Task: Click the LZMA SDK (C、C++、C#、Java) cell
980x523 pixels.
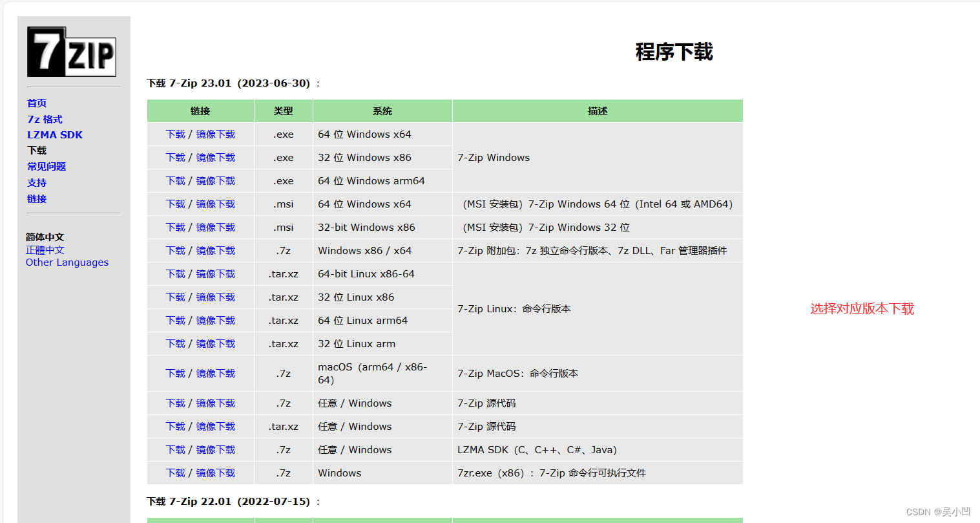Action: (x=598, y=449)
